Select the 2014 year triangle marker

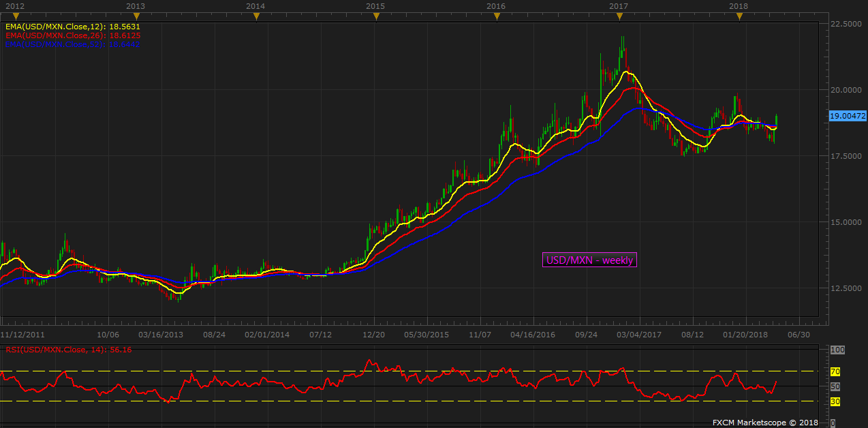pyautogui.click(x=255, y=16)
